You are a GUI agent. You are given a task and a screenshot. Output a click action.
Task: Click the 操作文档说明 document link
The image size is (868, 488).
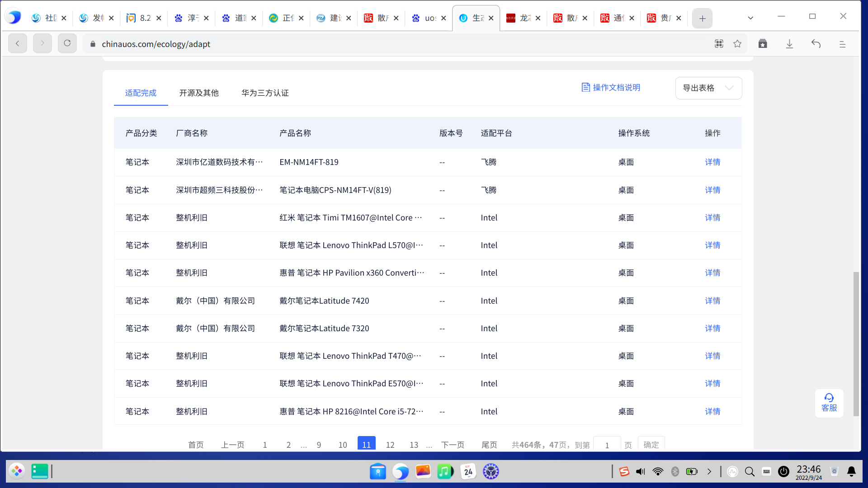611,87
